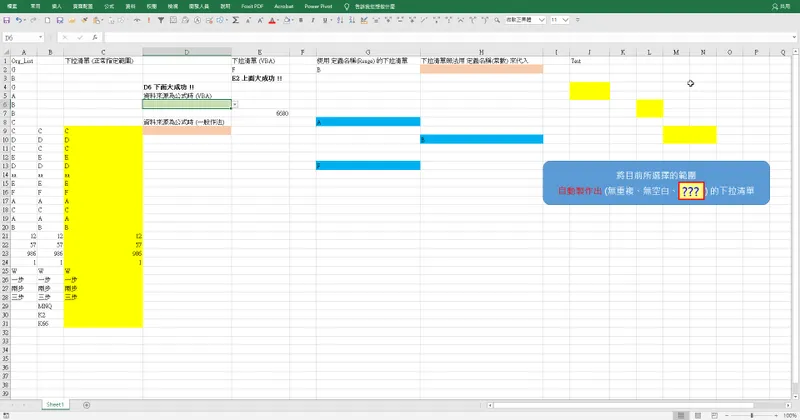The height and width of the screenshot is (420, 800).
Task: Select the cell containing value 6680
Action: tap(260, 113)
